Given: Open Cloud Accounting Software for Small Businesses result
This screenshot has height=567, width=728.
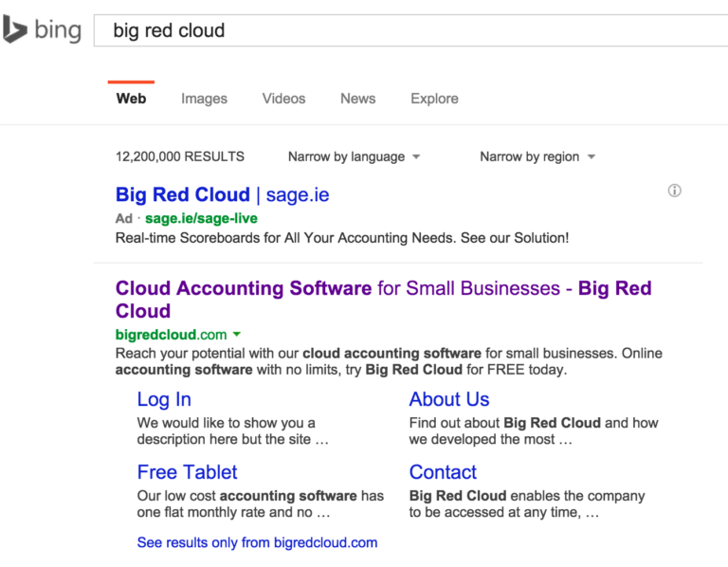Looking at the screenshot, I should [384, 299].
